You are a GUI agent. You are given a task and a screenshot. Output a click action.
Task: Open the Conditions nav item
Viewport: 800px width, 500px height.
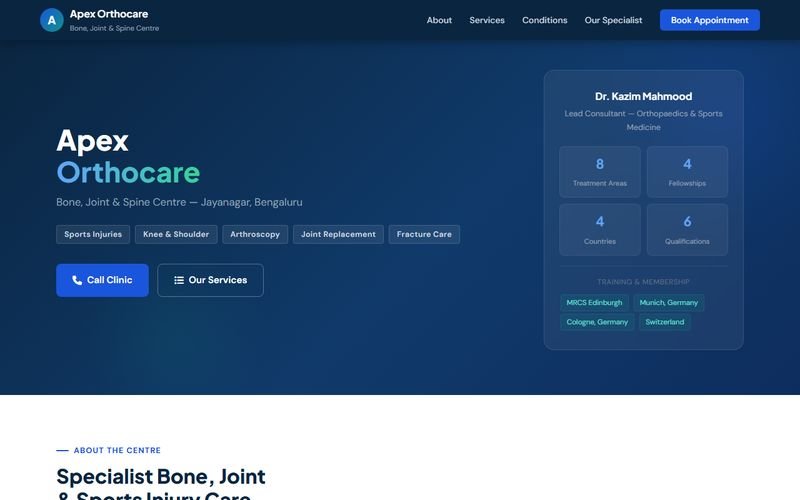click(544, 20)
